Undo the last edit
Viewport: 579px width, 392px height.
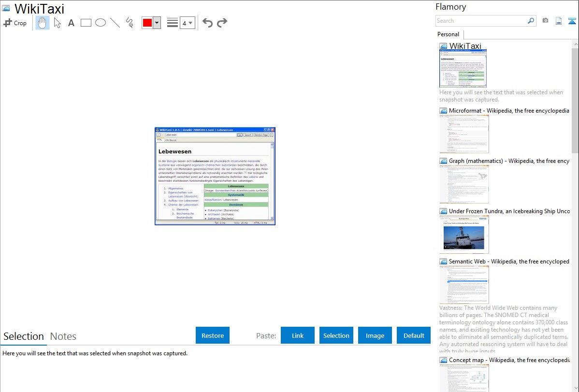[x=207, y=23]
